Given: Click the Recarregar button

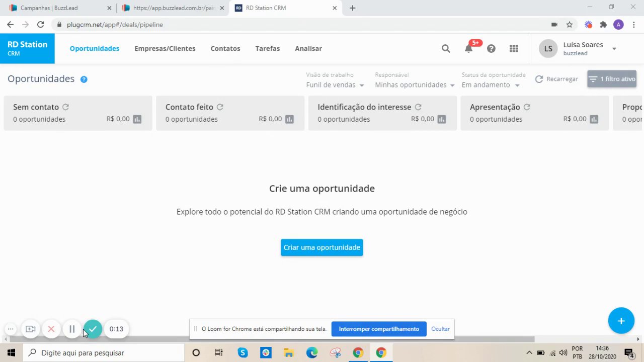Looking at the screenshot, I should (x=556, y=79).
